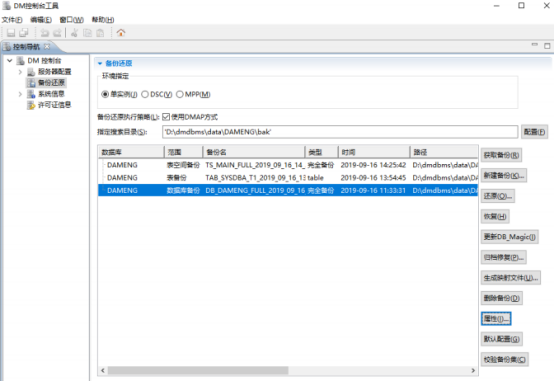Screen dimensions: 554x381
Task: Click in the 指定搜索目录 path input field
Action: pos(340,132)
